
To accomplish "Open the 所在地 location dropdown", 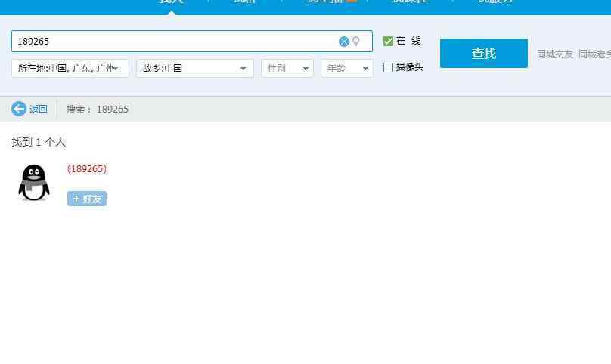I will point(70,69).
